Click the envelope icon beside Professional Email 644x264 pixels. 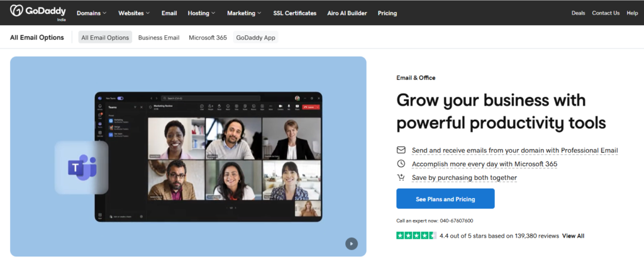tap(401, 150)
